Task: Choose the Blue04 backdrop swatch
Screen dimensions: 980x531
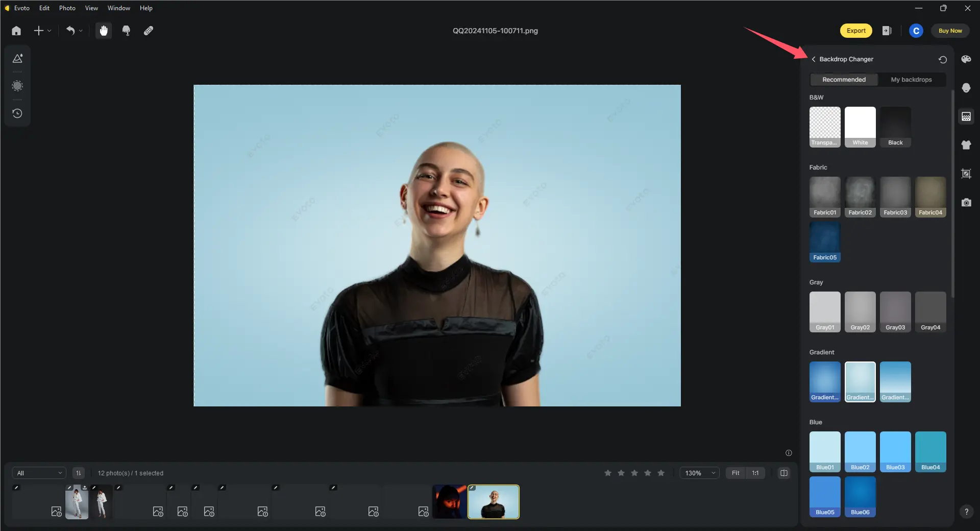Action: [930, 451]
